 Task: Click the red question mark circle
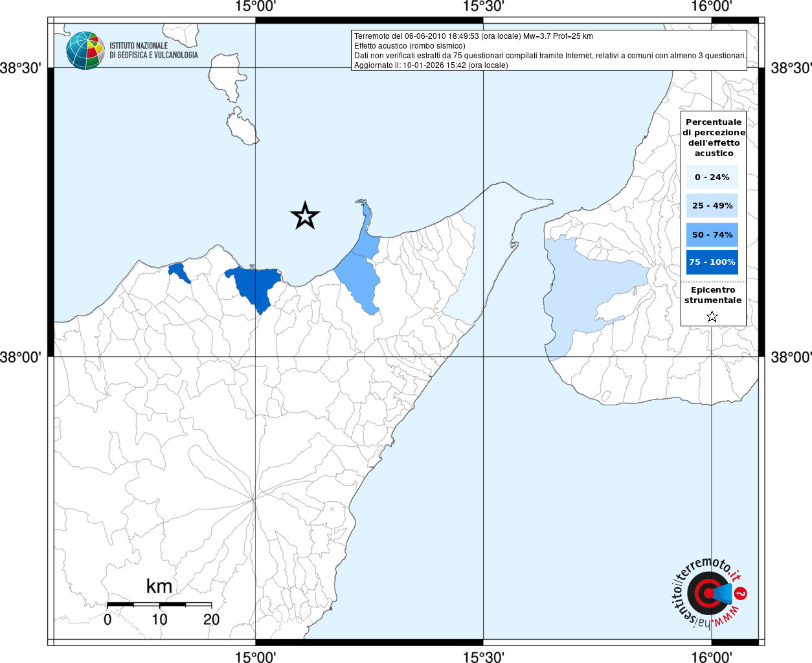(x=741, y=593)
